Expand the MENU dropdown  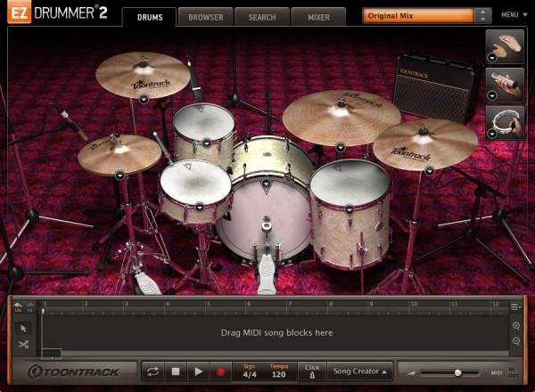click(x=511, y=15)
